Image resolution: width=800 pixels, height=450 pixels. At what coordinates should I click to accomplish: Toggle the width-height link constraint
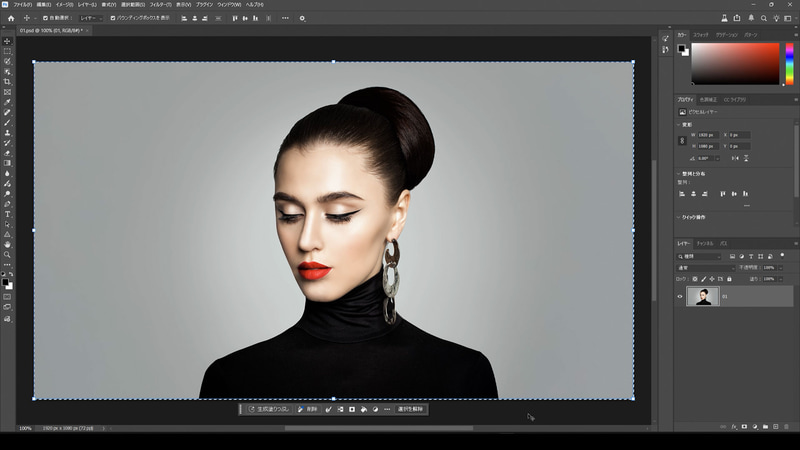coord(682,141)
